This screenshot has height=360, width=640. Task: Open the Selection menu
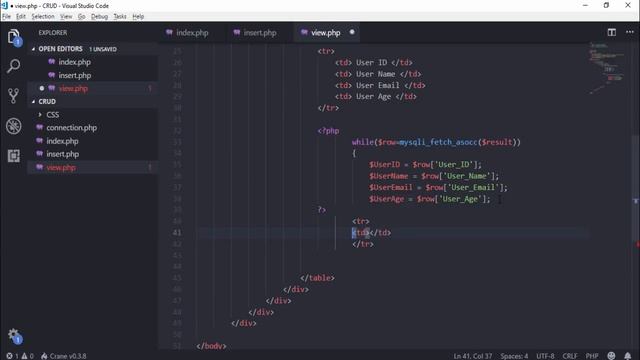point(43,16)
